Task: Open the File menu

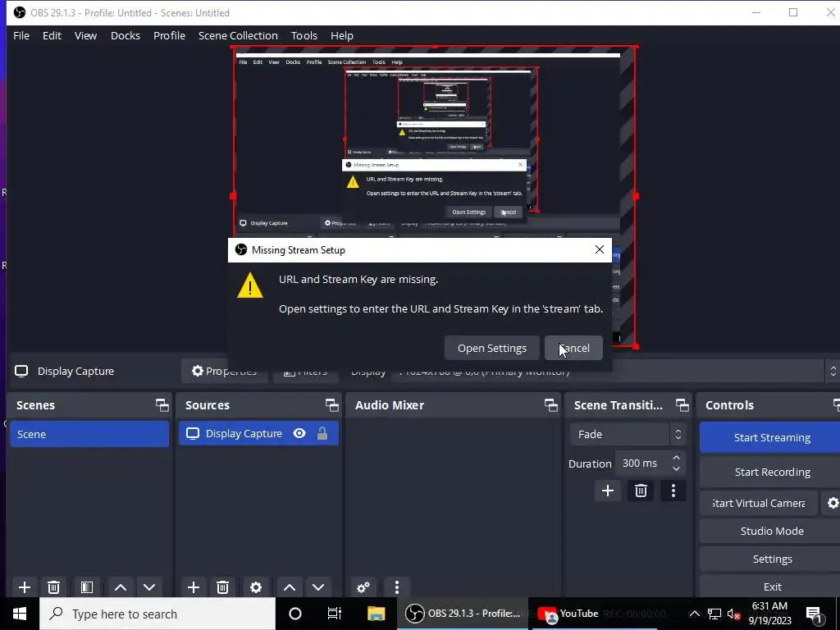Action: click(21, 35)
